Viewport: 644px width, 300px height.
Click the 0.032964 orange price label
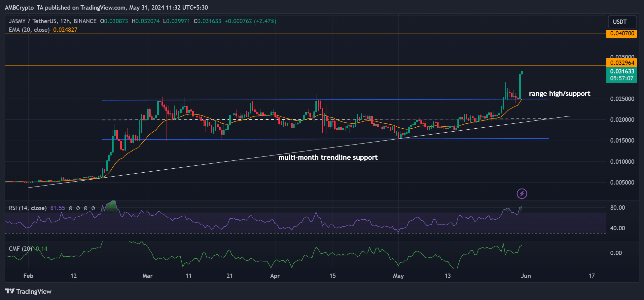(x=622, y=63)
